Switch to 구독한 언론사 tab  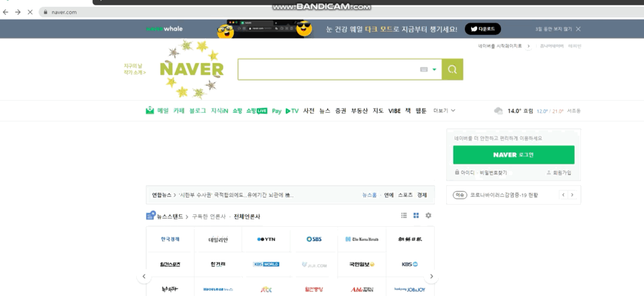pos(209,217)
